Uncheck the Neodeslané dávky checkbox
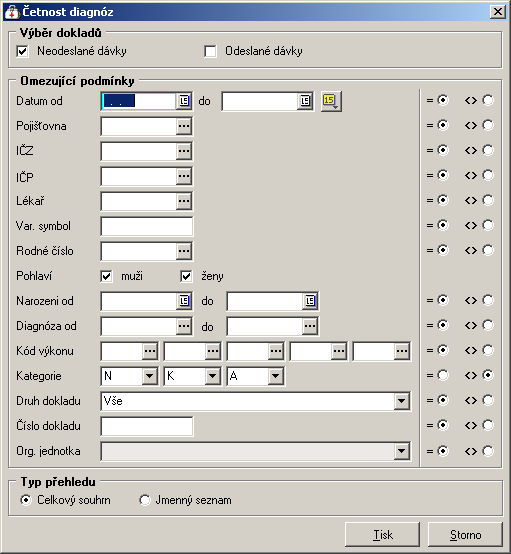The width and height of the screenshot is (511, 554). coord(22,51)
